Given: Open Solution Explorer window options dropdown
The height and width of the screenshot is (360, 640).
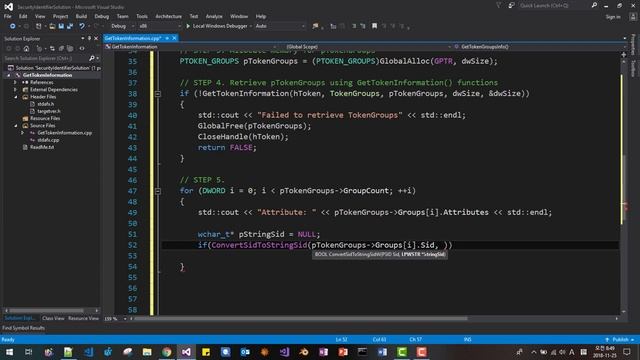Looking at the screenshot, I should coord(83,38).
